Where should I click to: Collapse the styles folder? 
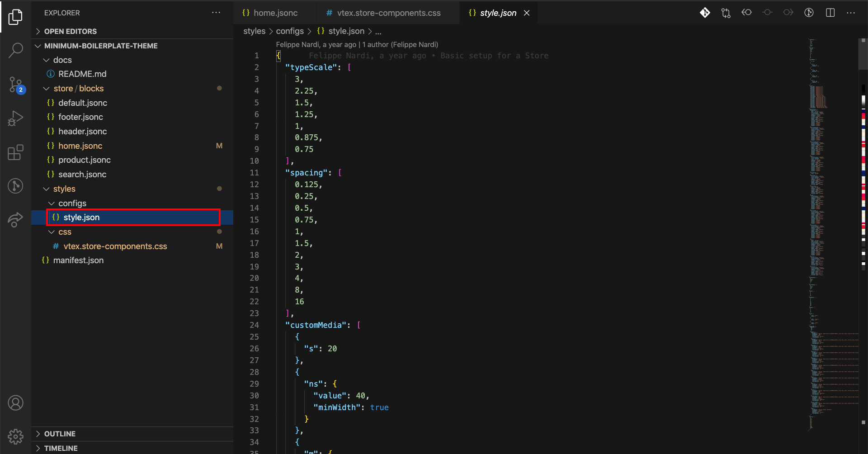pos(132,189)
